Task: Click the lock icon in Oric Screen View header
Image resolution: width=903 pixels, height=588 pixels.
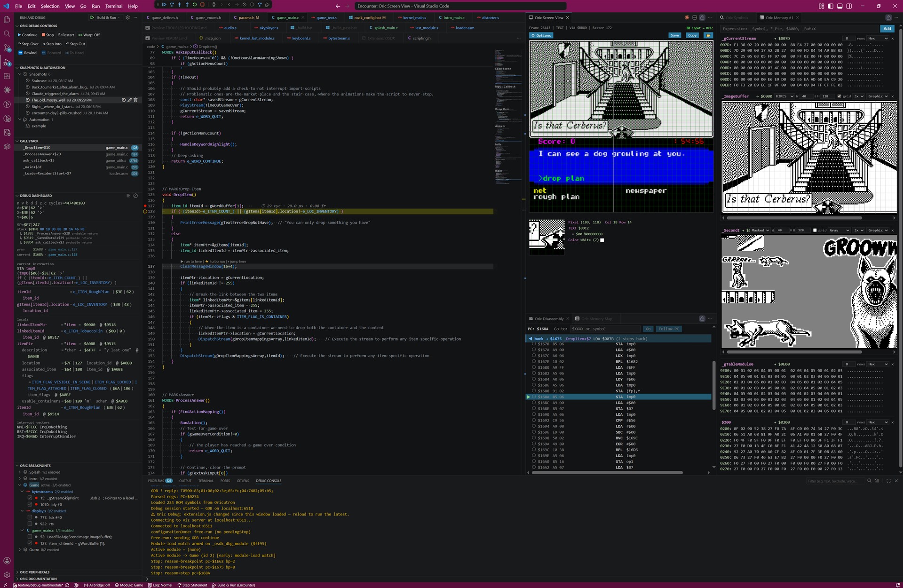Action: click(702, 17)
